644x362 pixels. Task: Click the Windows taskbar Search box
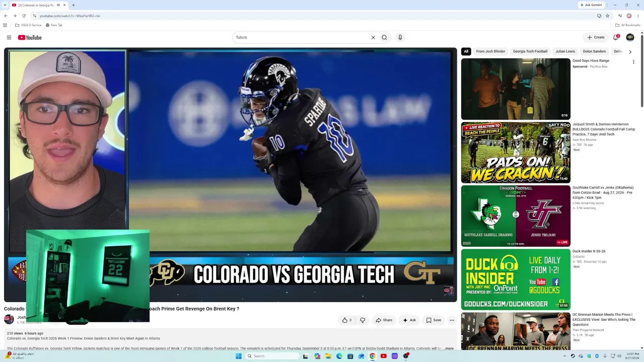click(272, 356)
